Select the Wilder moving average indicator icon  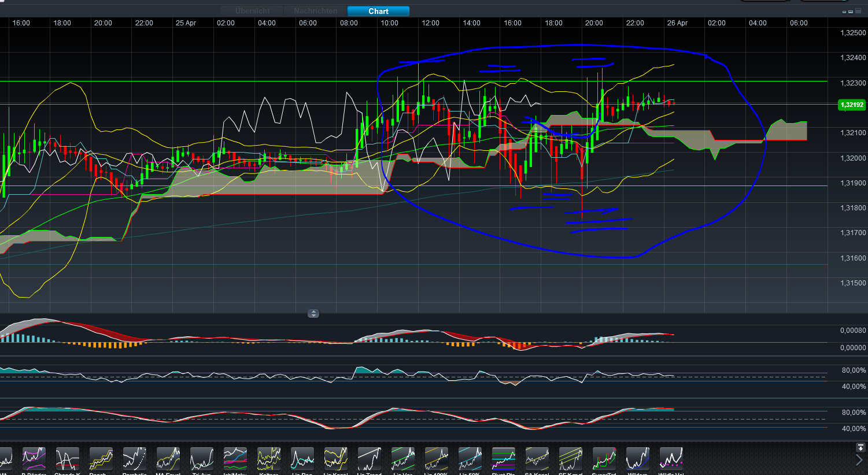(x=637, y=458)
